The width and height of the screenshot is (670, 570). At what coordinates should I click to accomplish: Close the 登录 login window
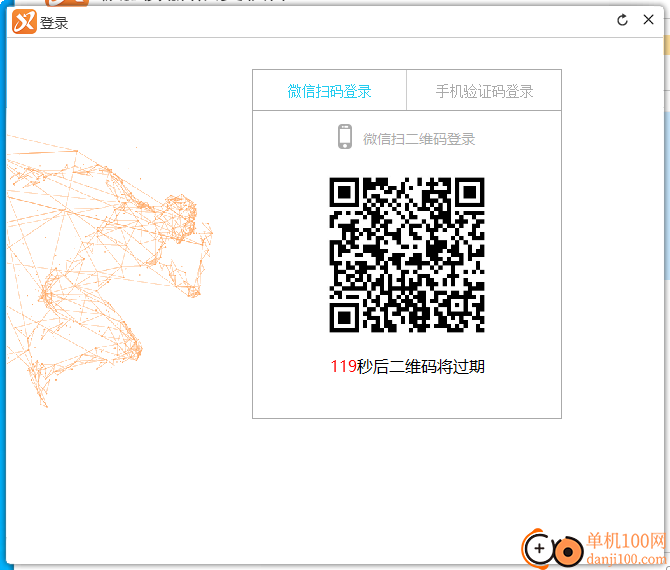point(648,20)
